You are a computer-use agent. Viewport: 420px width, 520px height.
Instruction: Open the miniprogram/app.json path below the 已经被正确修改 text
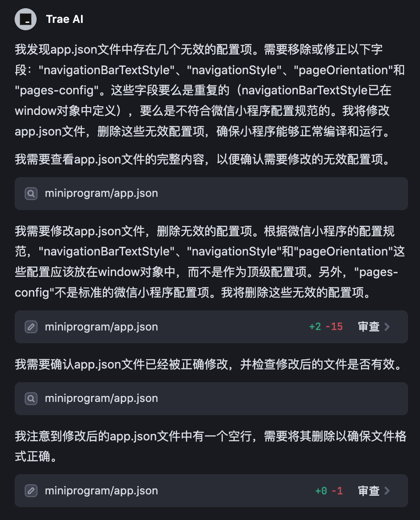click(x=101, y=398)
